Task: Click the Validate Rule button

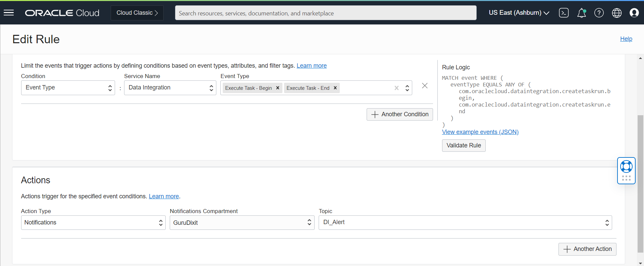Action: tap(464, 145)
